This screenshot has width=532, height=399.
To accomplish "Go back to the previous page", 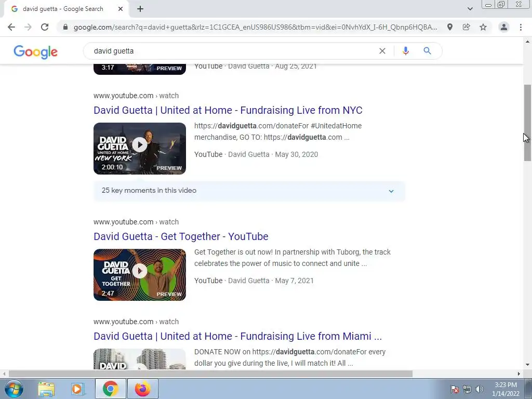I will pyautogui.click(x=11, y=27).
